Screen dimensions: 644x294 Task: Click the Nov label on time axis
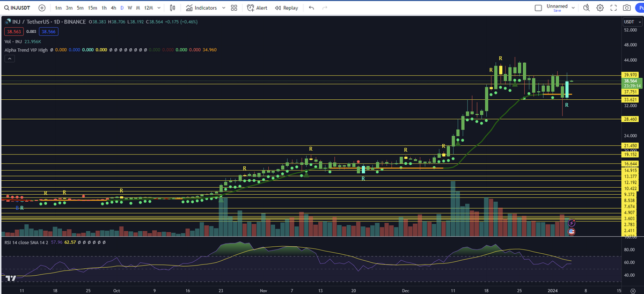click(x=263, y=290)
